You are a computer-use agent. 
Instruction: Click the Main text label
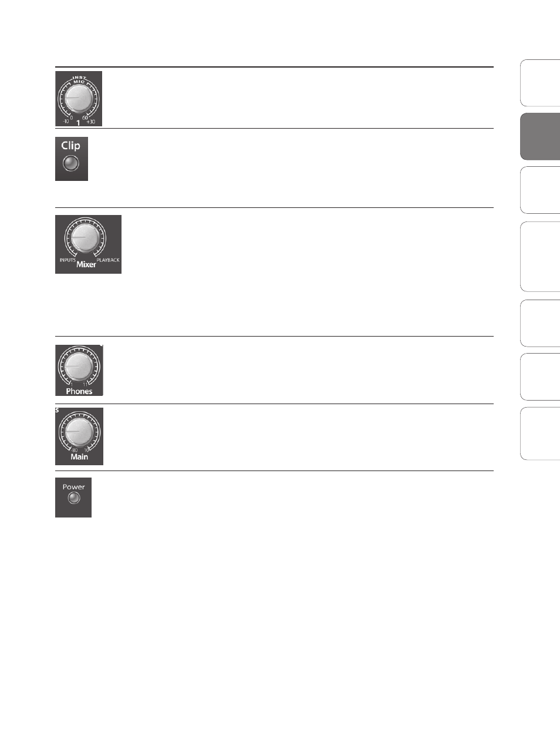(x=79, y=456)
